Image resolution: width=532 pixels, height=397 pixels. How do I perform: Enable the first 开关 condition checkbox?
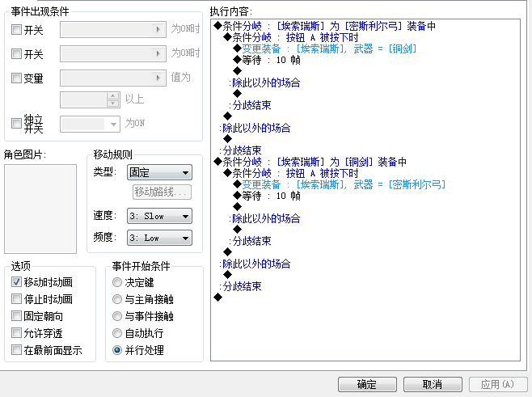tap(16, 30)
